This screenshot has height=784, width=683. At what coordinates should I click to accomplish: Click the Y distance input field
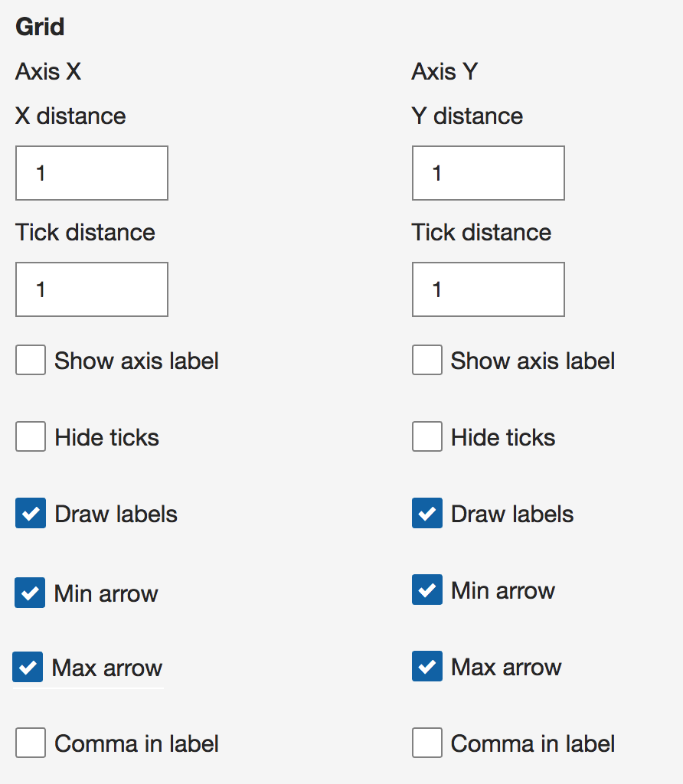point(488,173)
